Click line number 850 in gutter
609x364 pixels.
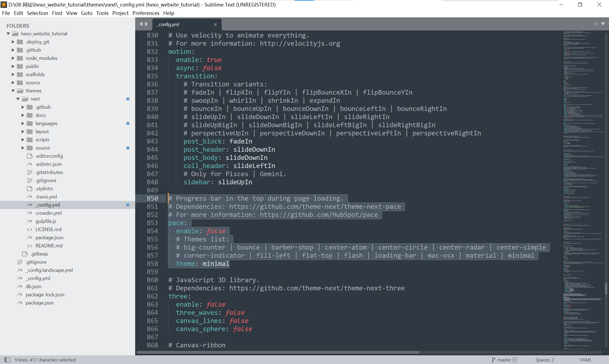[152, 198]
